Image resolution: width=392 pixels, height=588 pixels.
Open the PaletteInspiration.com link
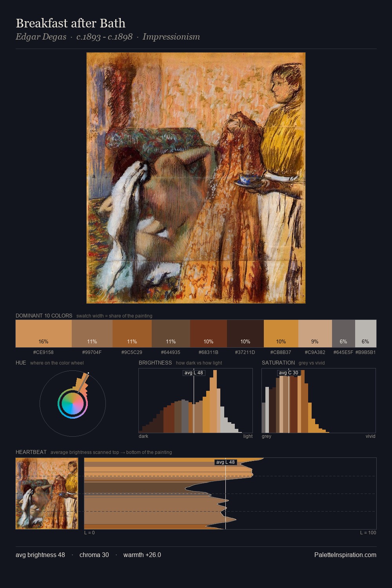point(345,555)
